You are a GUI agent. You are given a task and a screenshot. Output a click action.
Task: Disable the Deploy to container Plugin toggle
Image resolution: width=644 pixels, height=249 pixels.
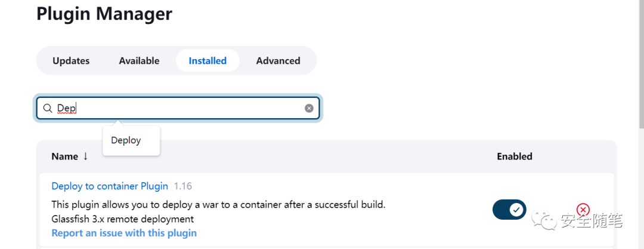tap(509, 210)
